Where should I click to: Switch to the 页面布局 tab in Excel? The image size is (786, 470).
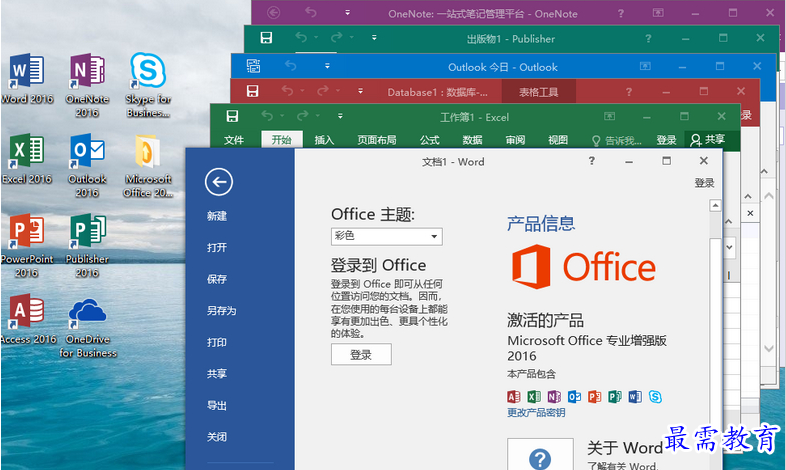(377, 140)
